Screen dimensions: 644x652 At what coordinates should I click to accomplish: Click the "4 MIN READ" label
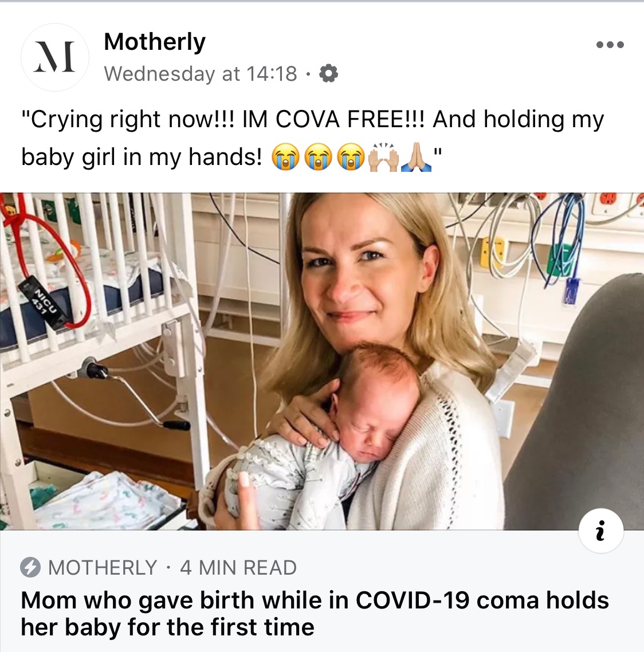point(238,568)
